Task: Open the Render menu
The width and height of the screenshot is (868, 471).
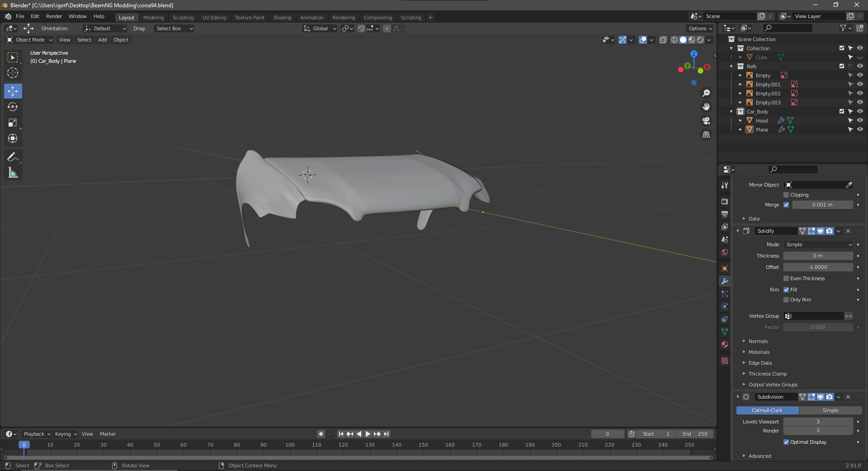Action: [54, 16]
